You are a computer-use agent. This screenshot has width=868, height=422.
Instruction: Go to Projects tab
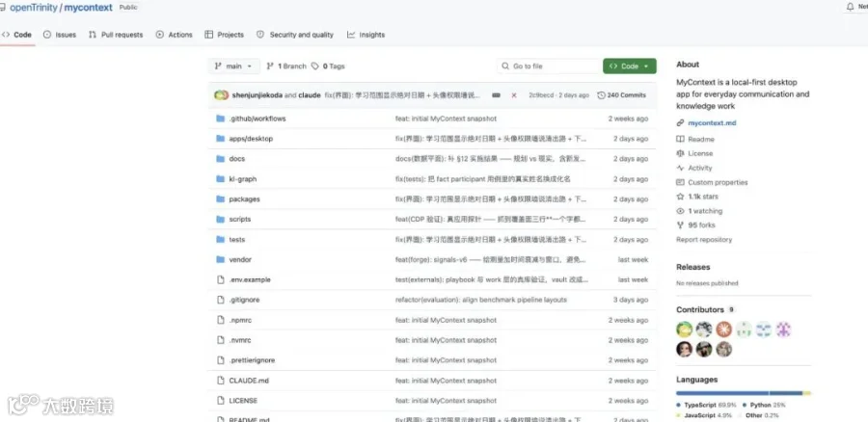click(224, 35)
